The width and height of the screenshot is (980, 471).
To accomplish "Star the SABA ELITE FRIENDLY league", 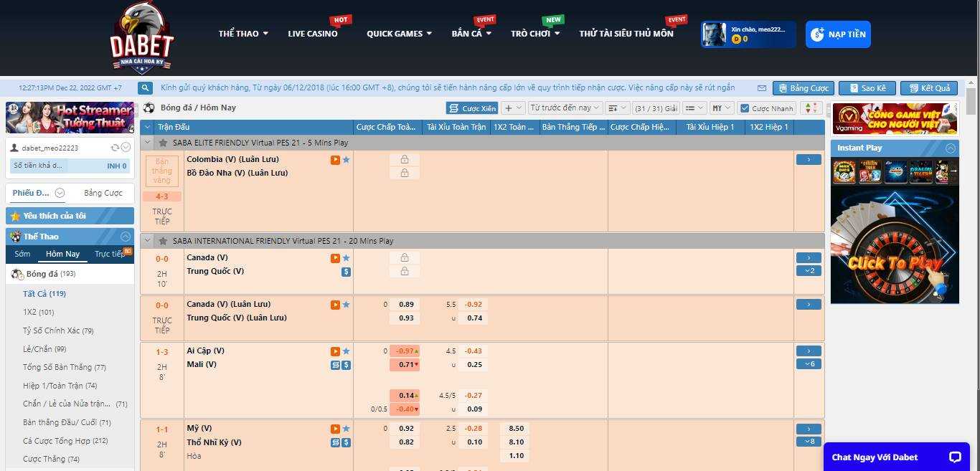I will coord(163,143).
